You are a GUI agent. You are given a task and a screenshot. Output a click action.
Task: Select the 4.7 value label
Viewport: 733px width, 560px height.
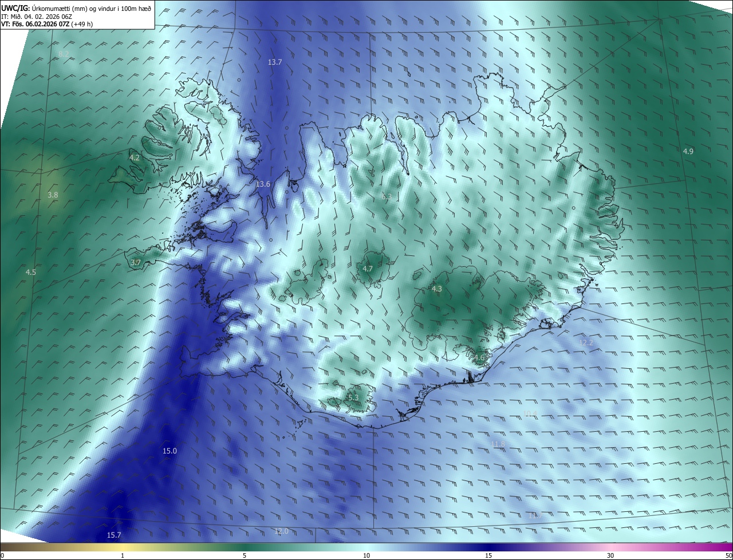(x=368, y=269)
